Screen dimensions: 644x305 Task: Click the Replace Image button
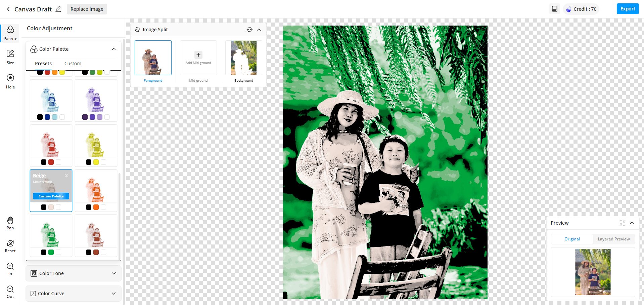[x=87, y=9]
